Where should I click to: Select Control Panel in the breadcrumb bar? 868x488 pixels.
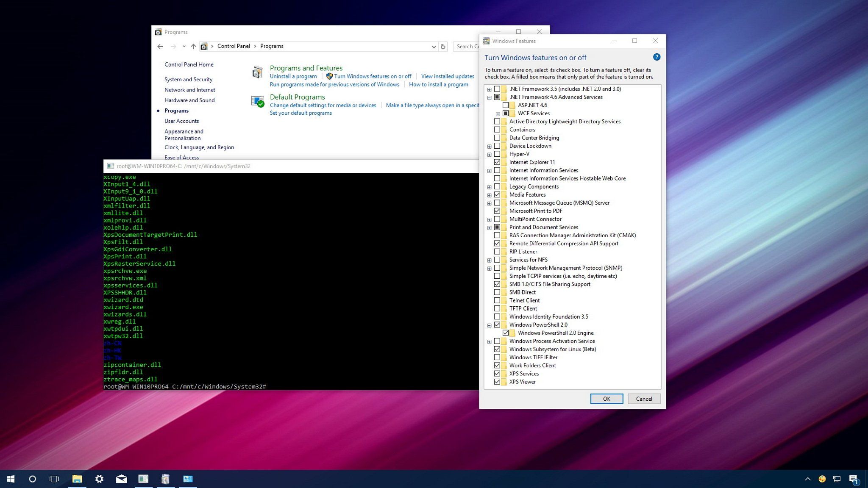click(233, 46)
